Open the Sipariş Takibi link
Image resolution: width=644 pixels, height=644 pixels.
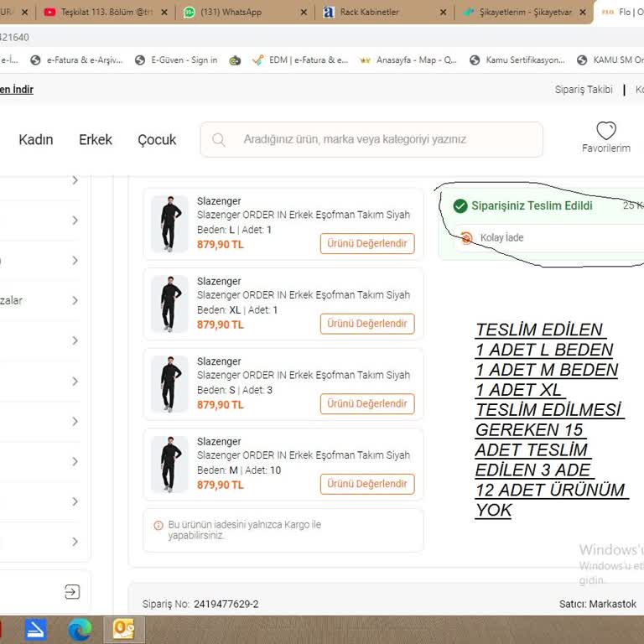pos(584,90)
